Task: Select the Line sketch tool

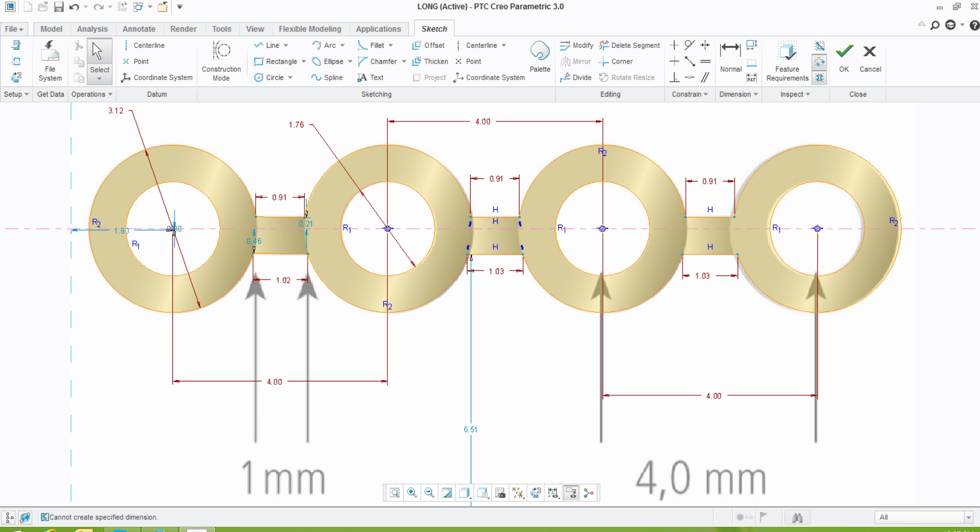Action: [267, 45]
